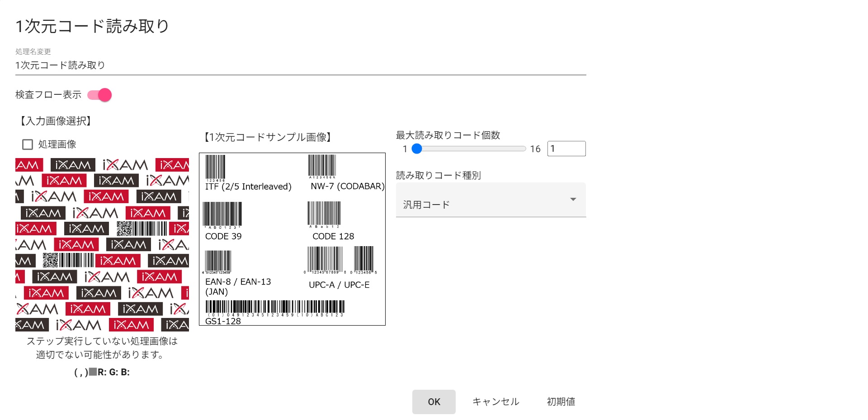Click the UPC-A barcode sample
The width and height of the screenshot is (868, 420).
tap(325, 260)
